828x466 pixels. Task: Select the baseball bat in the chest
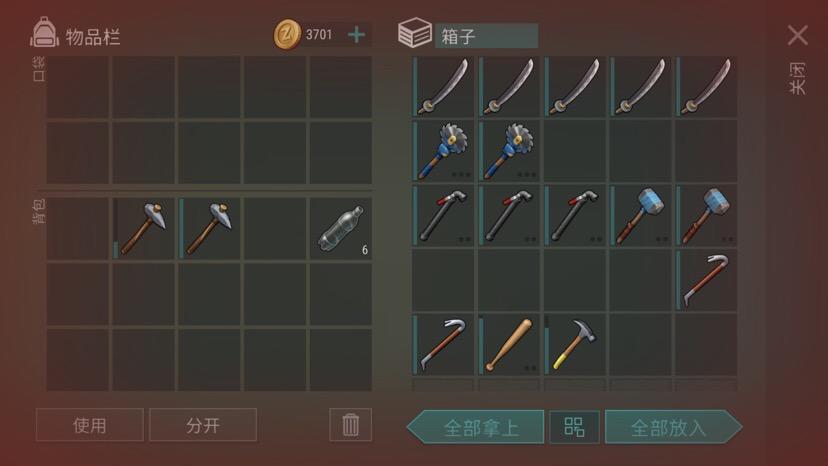point(509,345)
